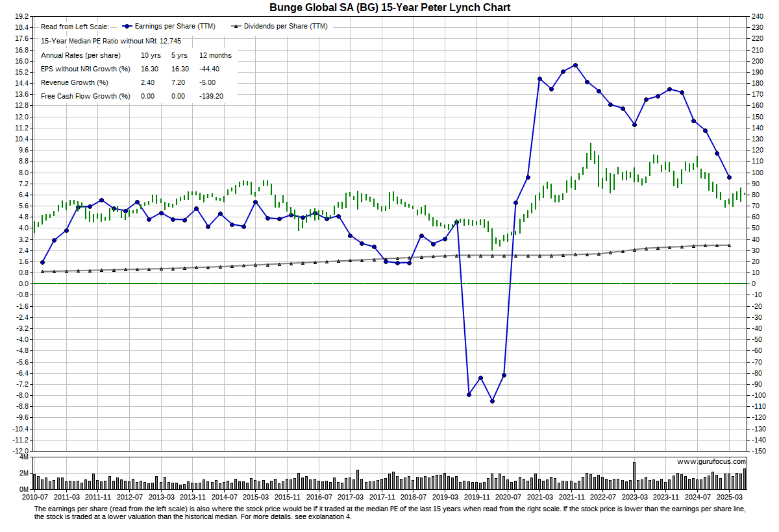This screenshot has height=532, width=779.
Task: Click the 0M label on volume axis
Action: pos(24,489)
